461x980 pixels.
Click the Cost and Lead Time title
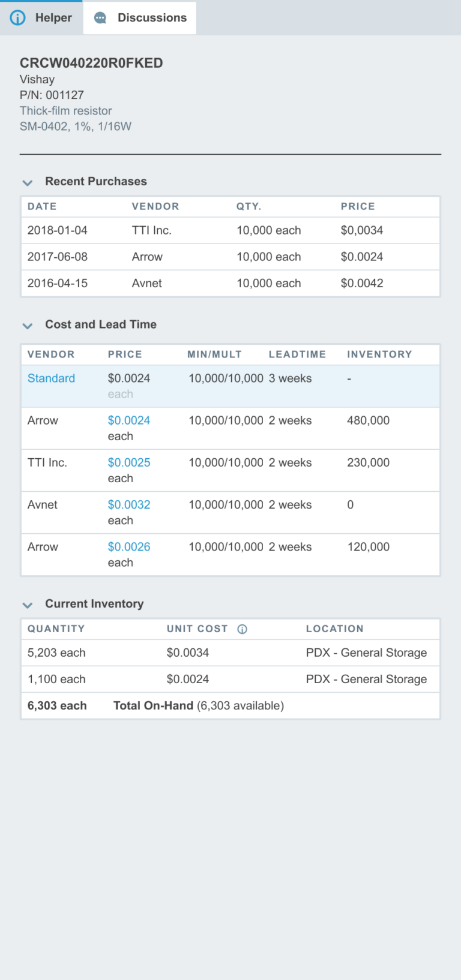click(x=101, y=324)
